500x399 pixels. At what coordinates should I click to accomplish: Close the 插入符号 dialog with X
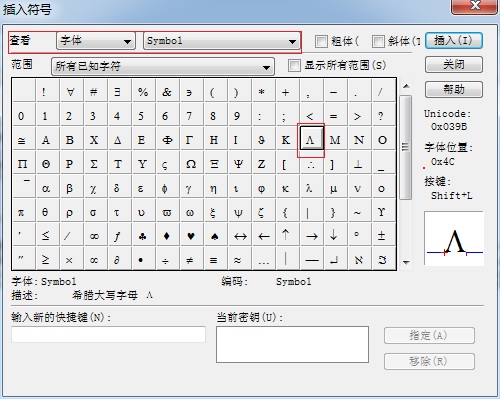pyautogui.click(x=475, y=6)
